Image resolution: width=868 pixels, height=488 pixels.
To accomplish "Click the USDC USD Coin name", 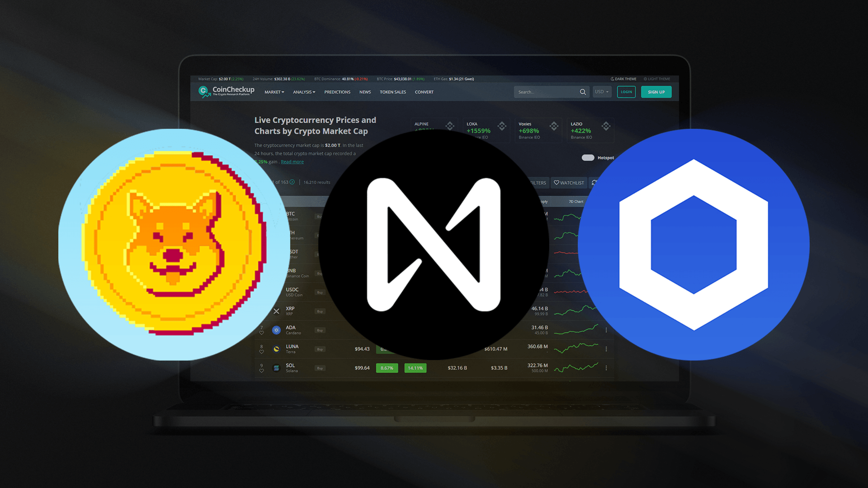I will 294,292.
